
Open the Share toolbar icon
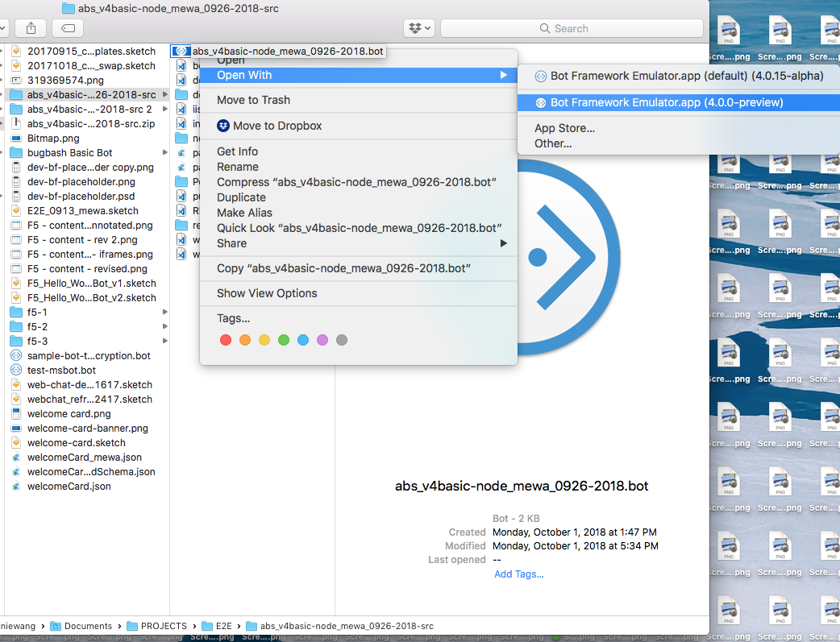[30, 28]
